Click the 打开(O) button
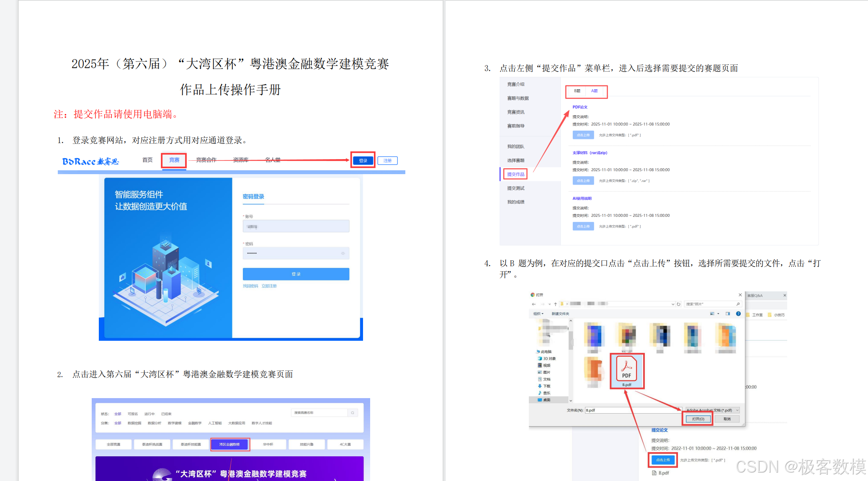Screen dimensions: 868x481 [698, 419]
